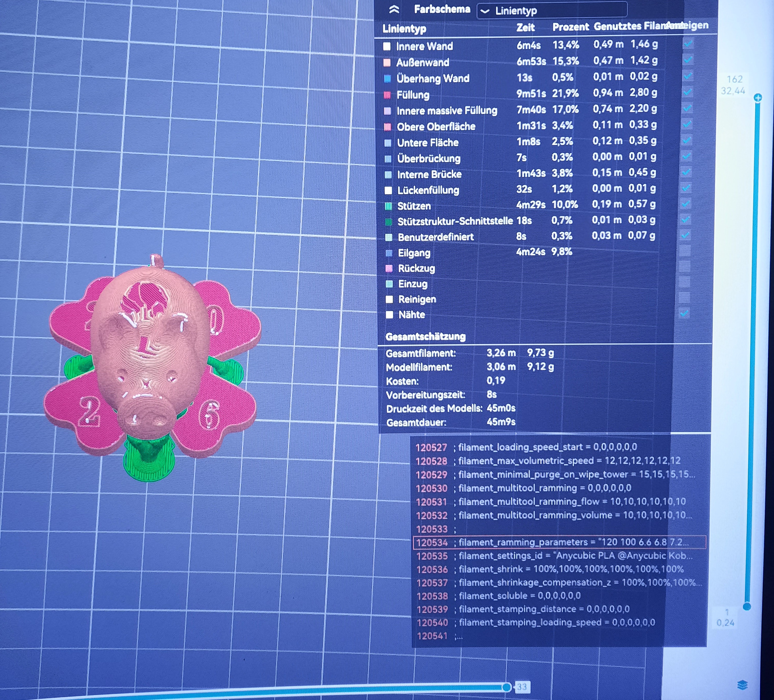774x700 pixels.
Task: Enable display of Rückzug
Action: (x=684, y=266)
